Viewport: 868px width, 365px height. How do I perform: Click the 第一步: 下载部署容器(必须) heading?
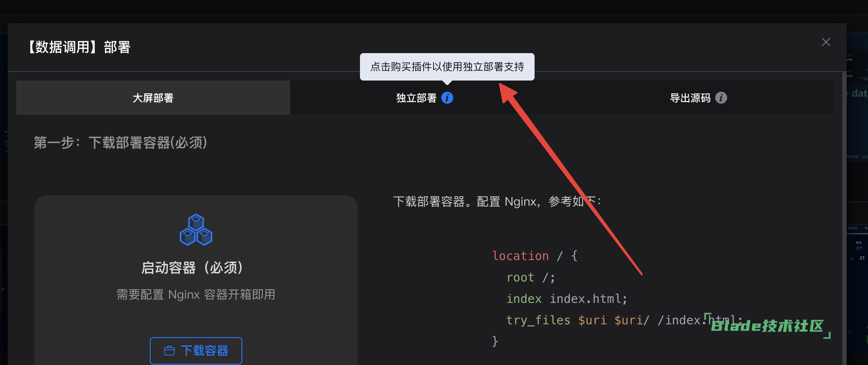click(x=120, y=143)
